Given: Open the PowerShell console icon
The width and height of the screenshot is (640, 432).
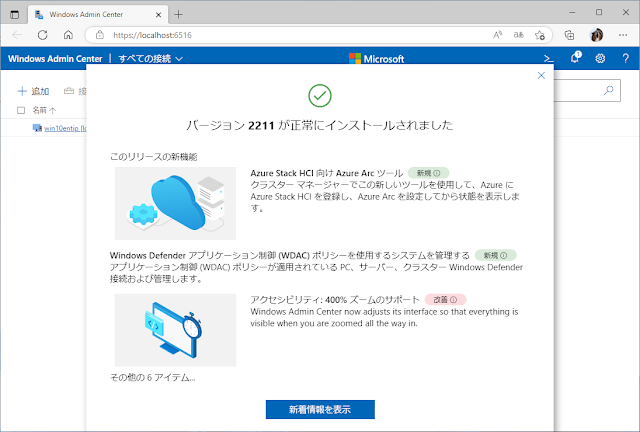Looking at the screenshot, I should (x=549, y=59).
